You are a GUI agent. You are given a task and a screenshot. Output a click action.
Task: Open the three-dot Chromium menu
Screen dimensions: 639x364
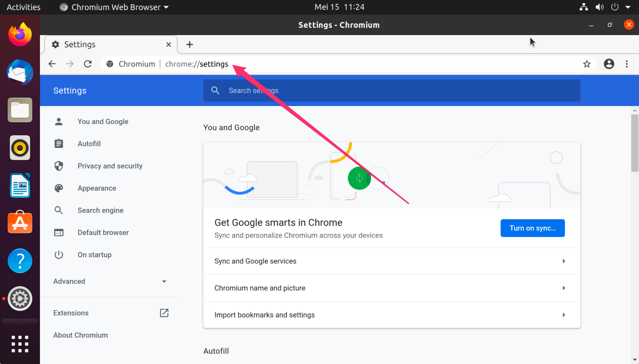(x=627, y=64)
